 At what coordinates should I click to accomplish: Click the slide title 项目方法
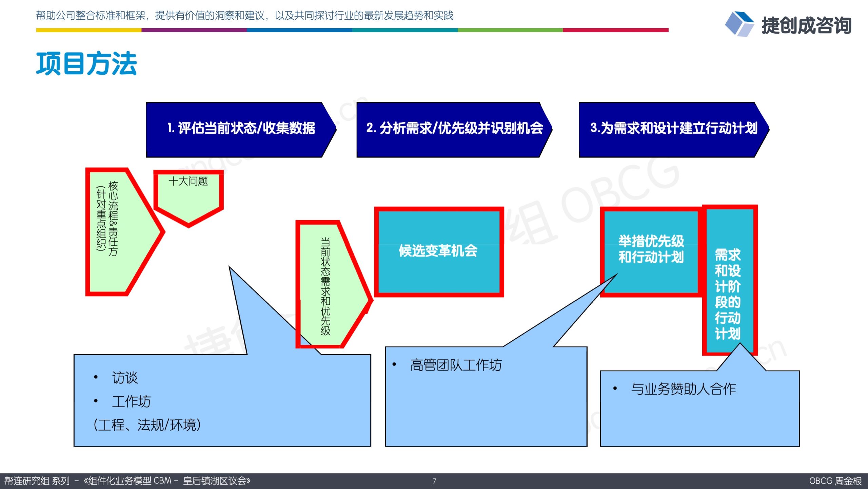[x=86, y=63]
